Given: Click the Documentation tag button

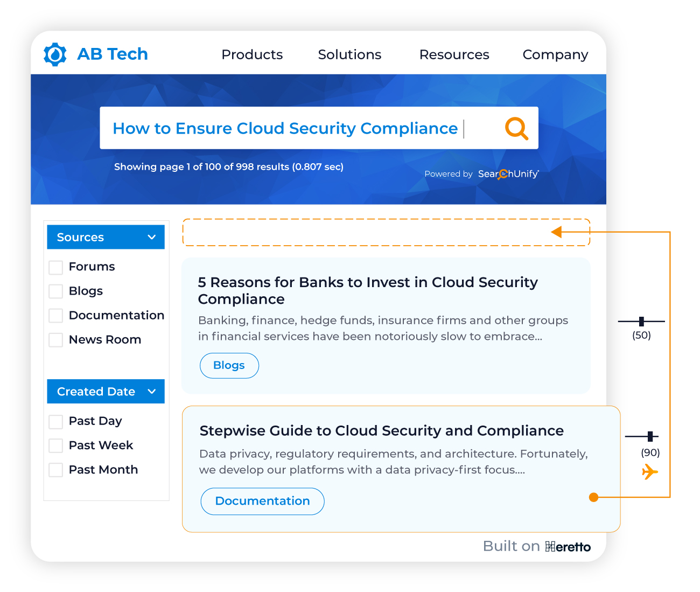Looking at the screenshot, I should tap(262, 501).
